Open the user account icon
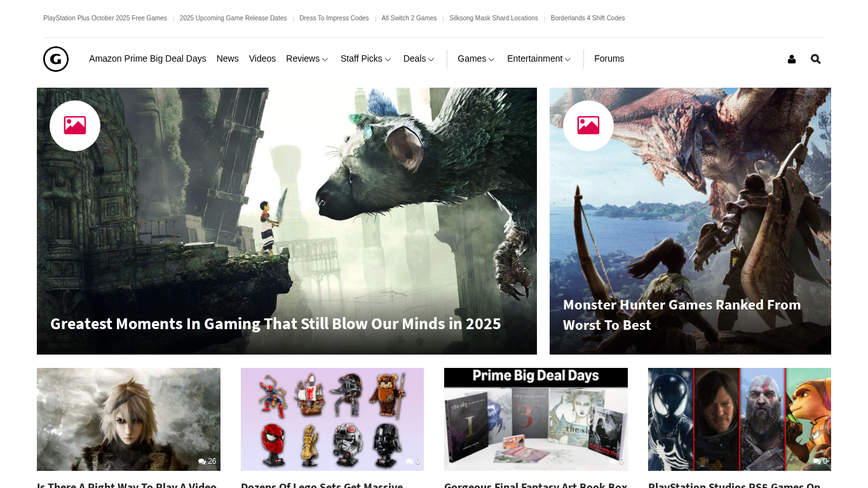Image resolution: width=868 pixels, height=488 pixels. tap(792, 59)
